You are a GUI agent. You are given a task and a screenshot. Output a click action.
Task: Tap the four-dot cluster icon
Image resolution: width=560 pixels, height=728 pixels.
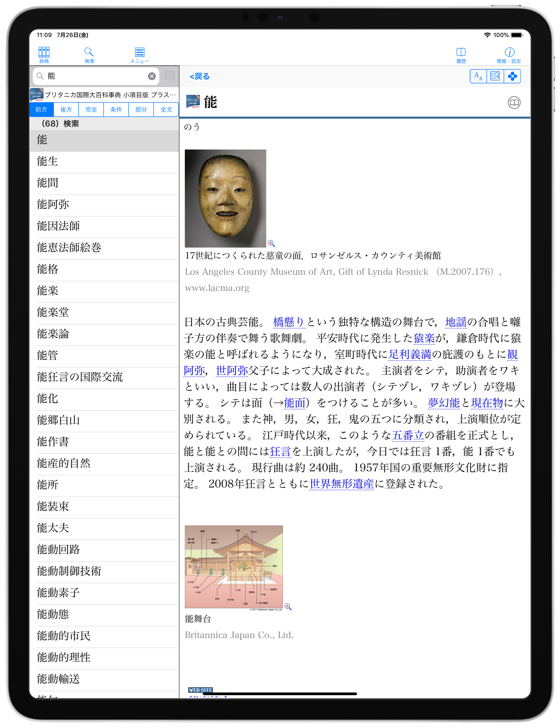point(512,76)
